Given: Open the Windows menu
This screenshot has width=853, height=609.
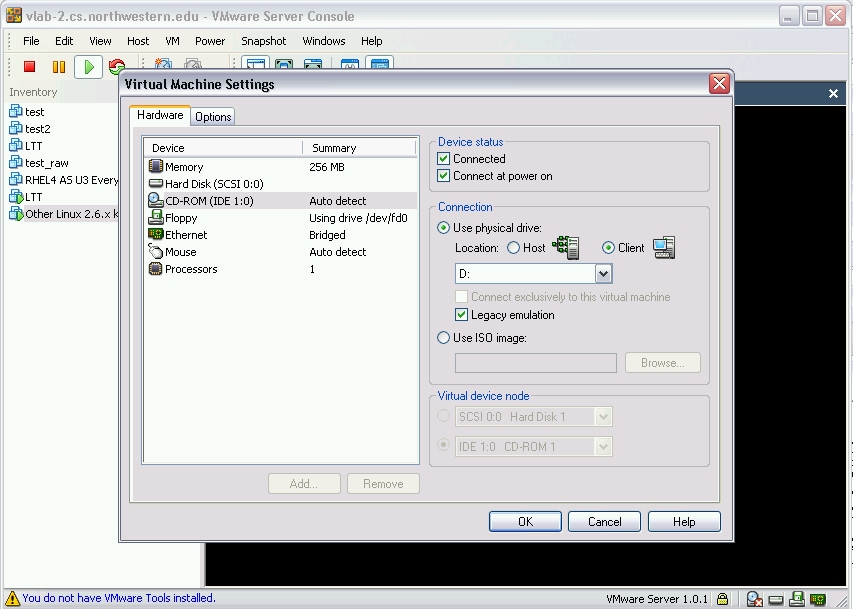Looking at the screenshot, I should (x=324, y=41).
